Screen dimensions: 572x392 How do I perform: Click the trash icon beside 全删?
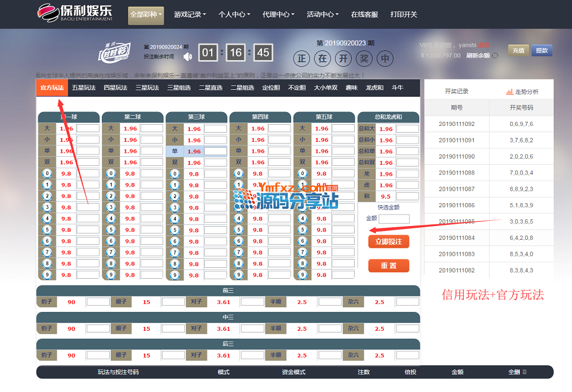tap(525, 372)
